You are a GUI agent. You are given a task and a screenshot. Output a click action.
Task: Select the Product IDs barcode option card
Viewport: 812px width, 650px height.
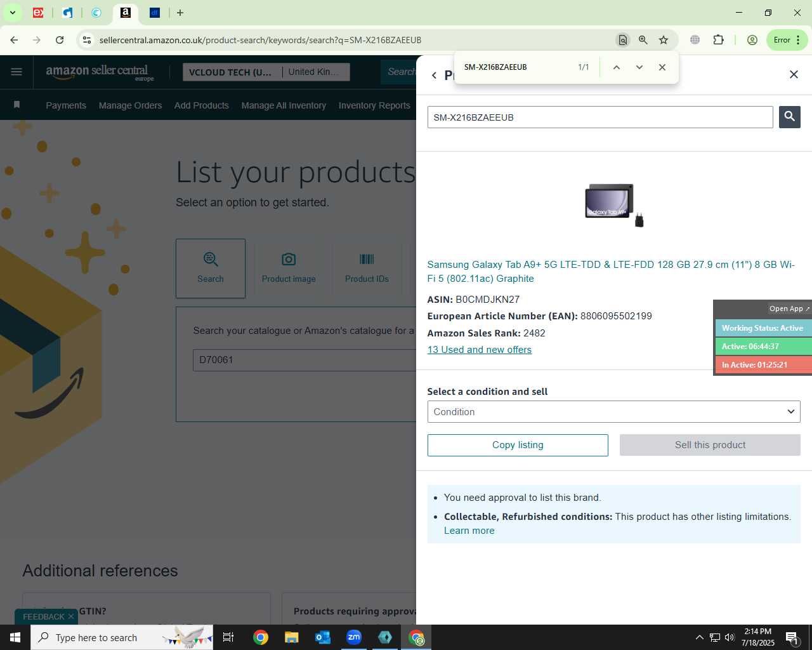click(367, 269)
